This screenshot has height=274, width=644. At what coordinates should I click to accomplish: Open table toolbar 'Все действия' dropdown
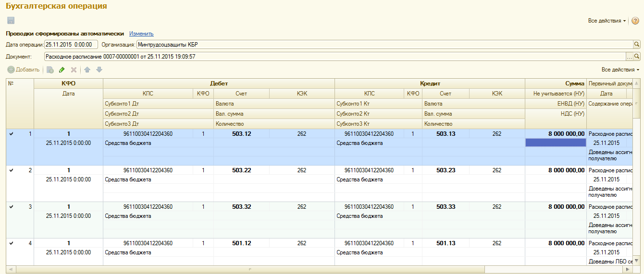pyautogui.click(x=620, y=70)
